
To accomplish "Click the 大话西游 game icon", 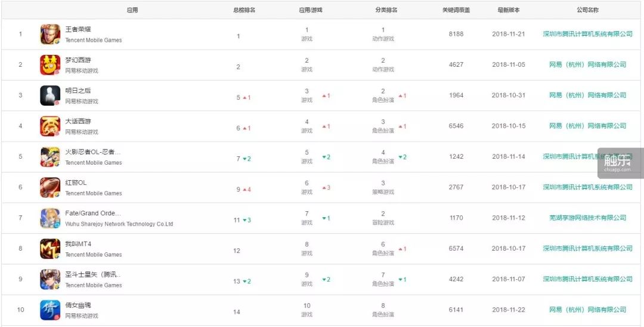I will pyautogui.click(x=50, y=127).
